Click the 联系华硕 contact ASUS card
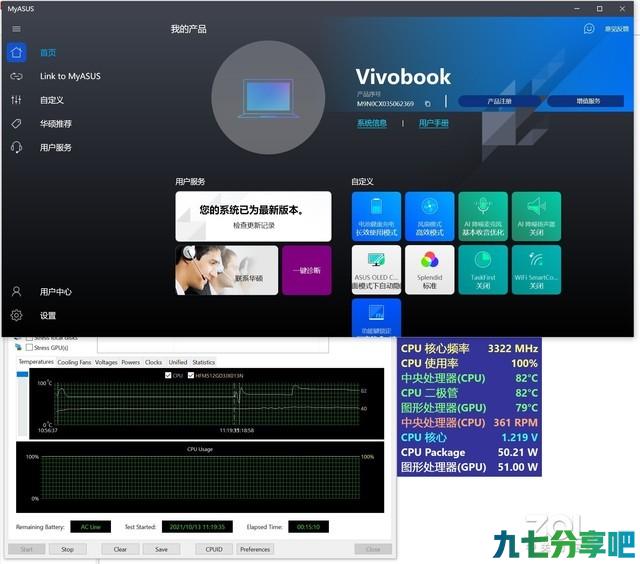640x564 pixels. (x=227, y=270)
